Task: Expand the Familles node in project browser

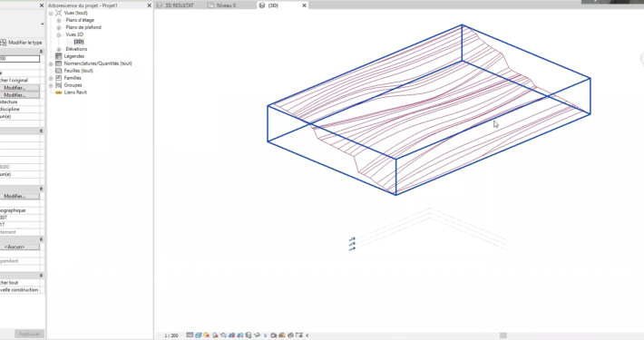Action: [x=51, y=78]
